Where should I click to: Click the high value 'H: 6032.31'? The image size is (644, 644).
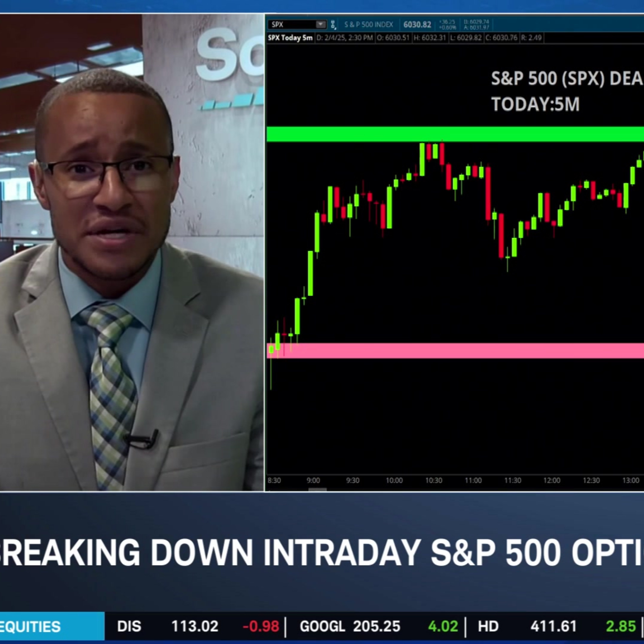click(x=430, y=38)
